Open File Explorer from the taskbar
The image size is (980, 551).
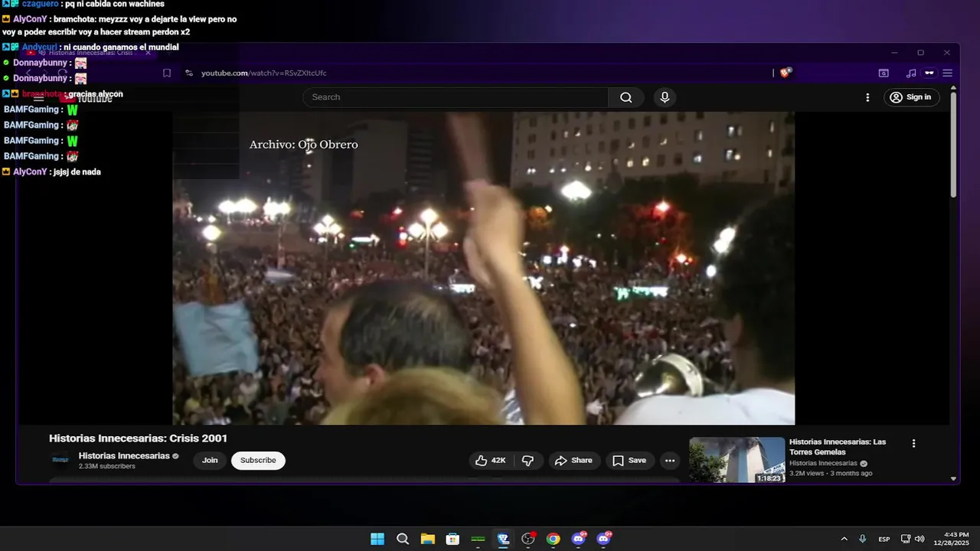427,539
